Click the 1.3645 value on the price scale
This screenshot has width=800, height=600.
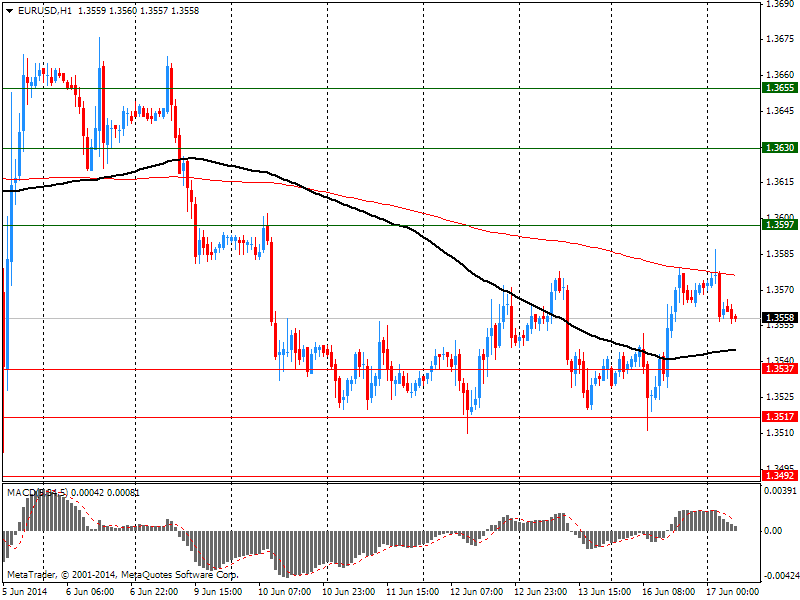780,111
